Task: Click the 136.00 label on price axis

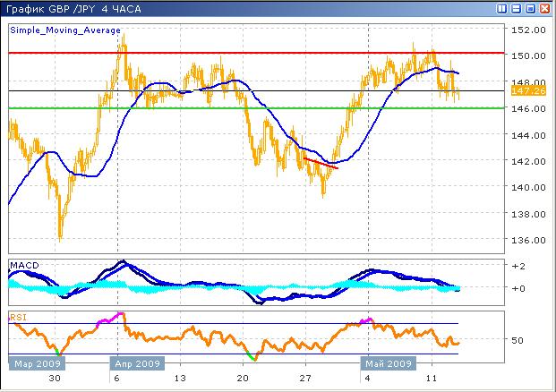Action: pyautogui.click(x=522, y=240)
